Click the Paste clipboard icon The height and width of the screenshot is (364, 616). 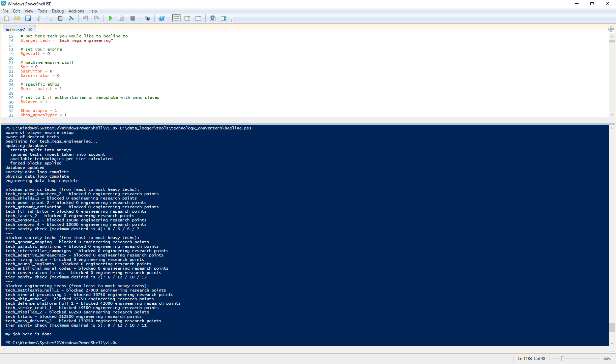point(60,18)
